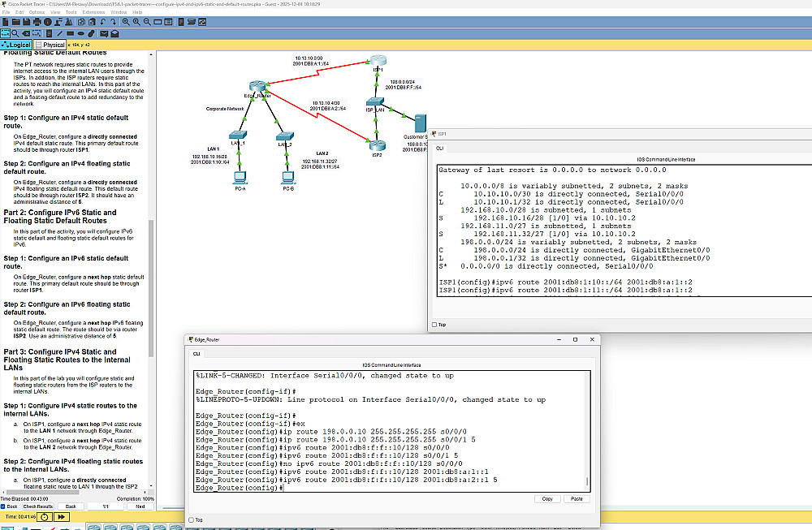The height and width of the screenshot is (530, 812).
Task: Click the Undo arrow icon
Action: click(x=102, y=22)
